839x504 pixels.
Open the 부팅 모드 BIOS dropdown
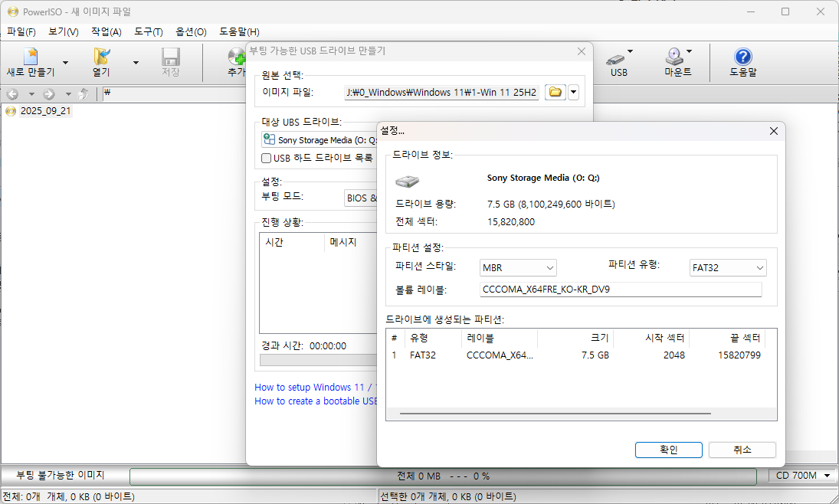[x=361, y=198]
